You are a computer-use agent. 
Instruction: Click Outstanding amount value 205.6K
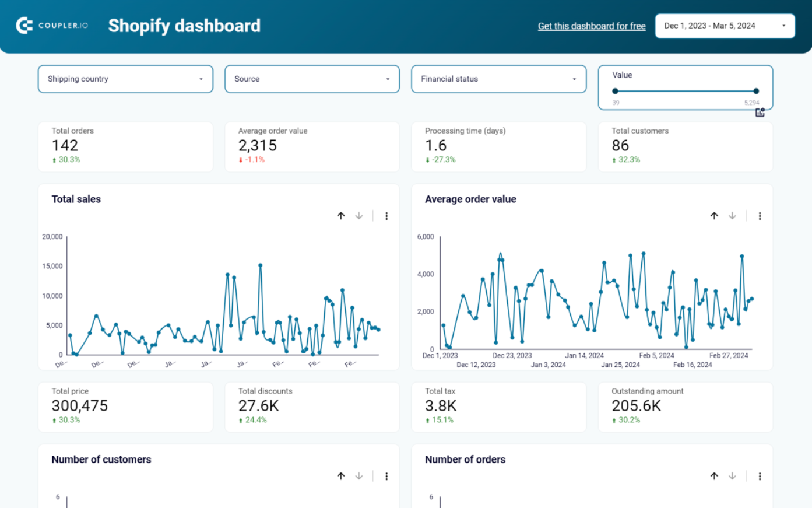click(x=637, y=405)
